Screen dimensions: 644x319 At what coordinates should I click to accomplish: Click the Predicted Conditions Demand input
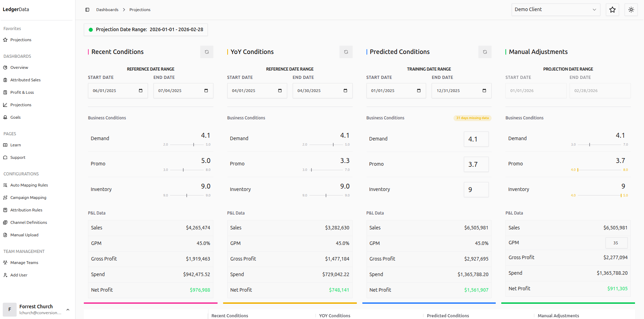pos(476,139)
